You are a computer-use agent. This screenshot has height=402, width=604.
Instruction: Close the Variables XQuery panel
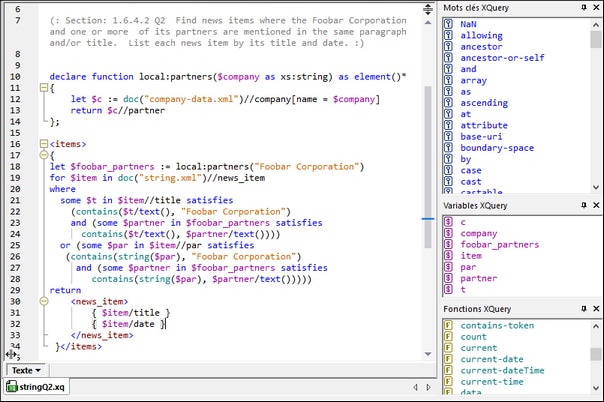[x=596, y=206]
